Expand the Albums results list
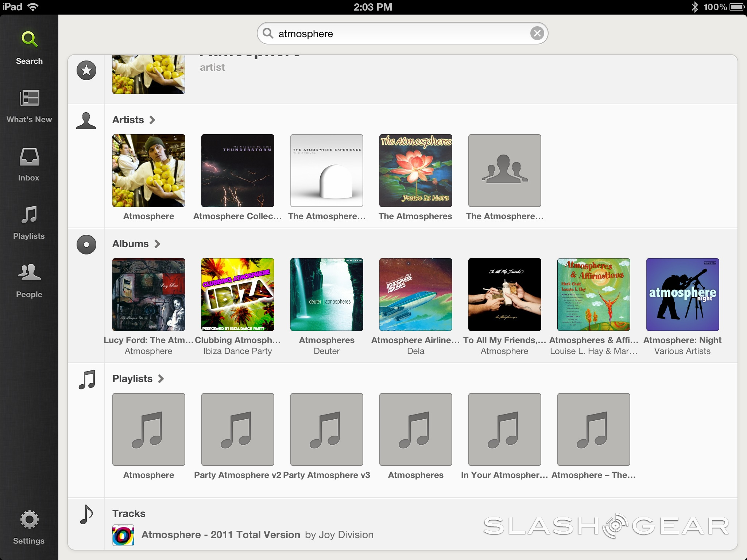 (136, 244)
